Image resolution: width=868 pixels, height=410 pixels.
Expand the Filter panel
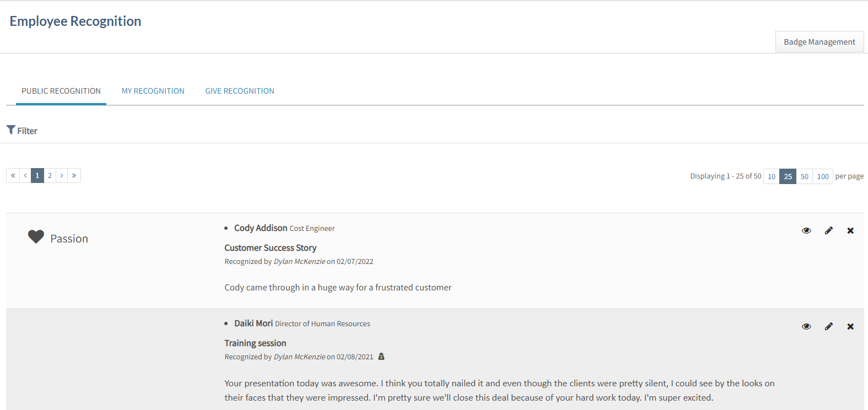(x=22, y=131)
